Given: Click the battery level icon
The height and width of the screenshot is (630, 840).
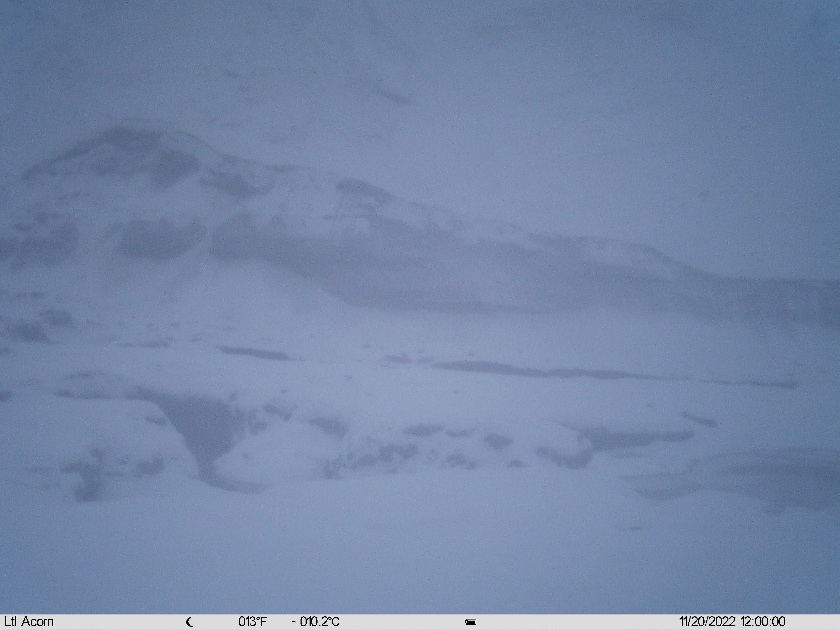Looking at the screenshot, I should [471, 622].
